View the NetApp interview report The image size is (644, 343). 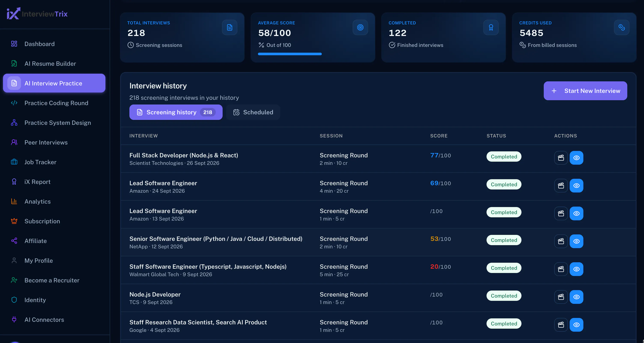[x=576, y=241]
